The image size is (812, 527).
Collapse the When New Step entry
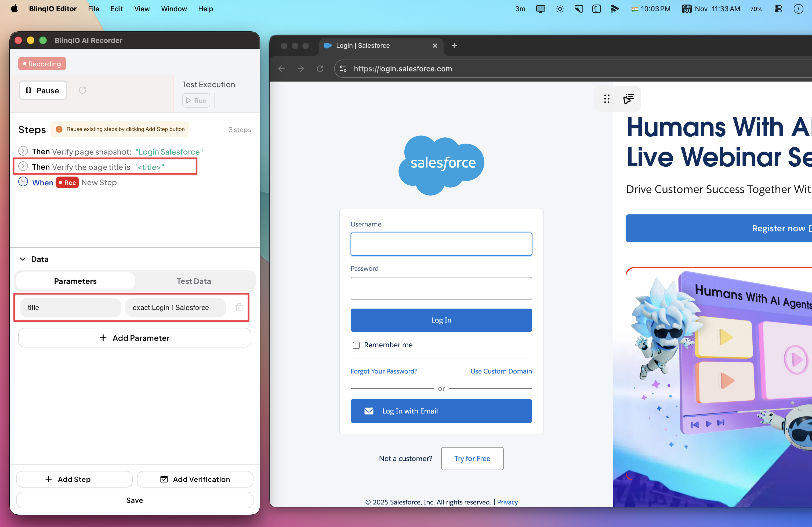point(23,182)
